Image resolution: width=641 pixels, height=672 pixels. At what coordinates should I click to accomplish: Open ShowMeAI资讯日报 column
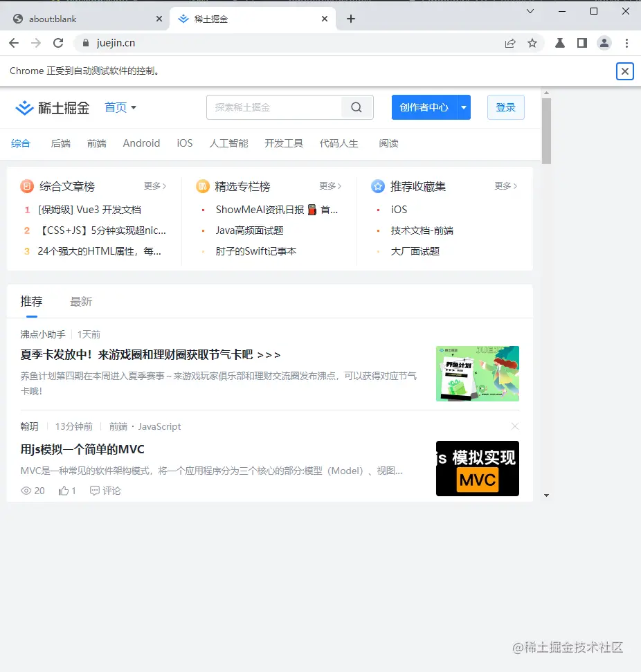click(x=277, y=210)
